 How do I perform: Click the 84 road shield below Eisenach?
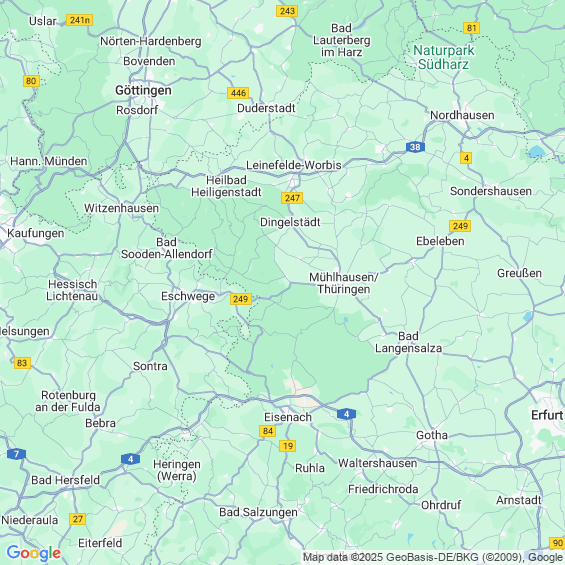(267, 431)
